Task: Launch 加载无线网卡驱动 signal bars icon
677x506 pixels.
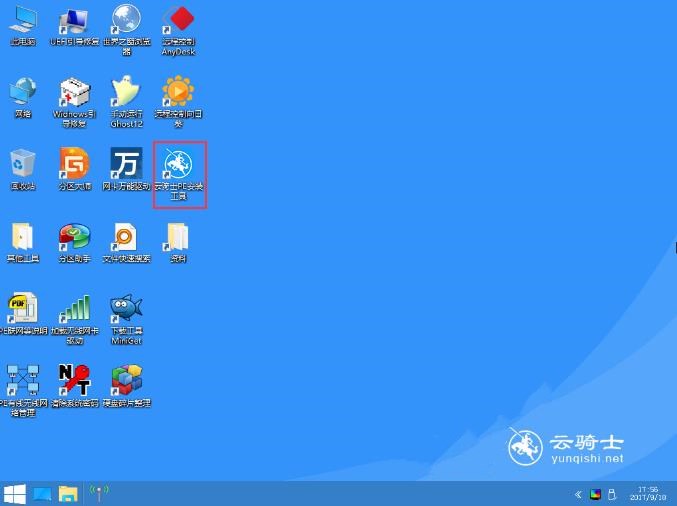Action: pyautogui.click(x=75, y=319)
